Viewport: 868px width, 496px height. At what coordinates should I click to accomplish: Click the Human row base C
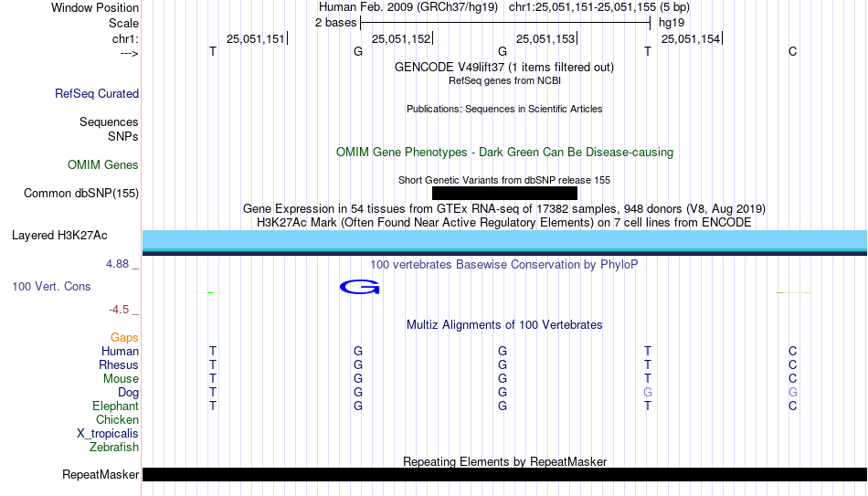coord(793,351)
